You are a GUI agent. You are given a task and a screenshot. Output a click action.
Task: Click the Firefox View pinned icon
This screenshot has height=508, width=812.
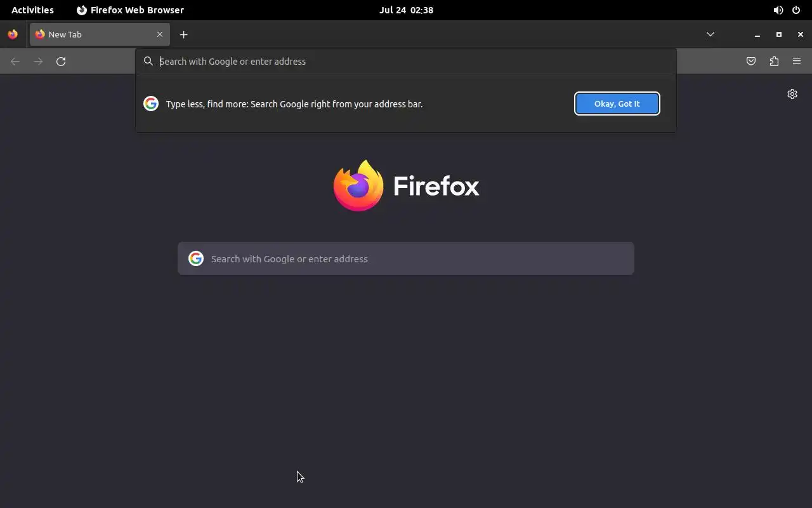point(13,34)
